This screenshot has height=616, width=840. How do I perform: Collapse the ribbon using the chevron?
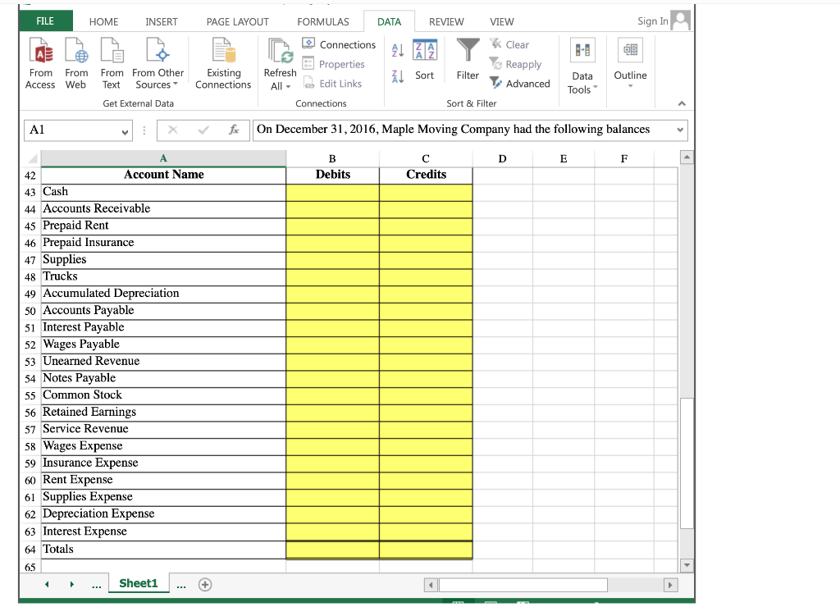[680, 103]
